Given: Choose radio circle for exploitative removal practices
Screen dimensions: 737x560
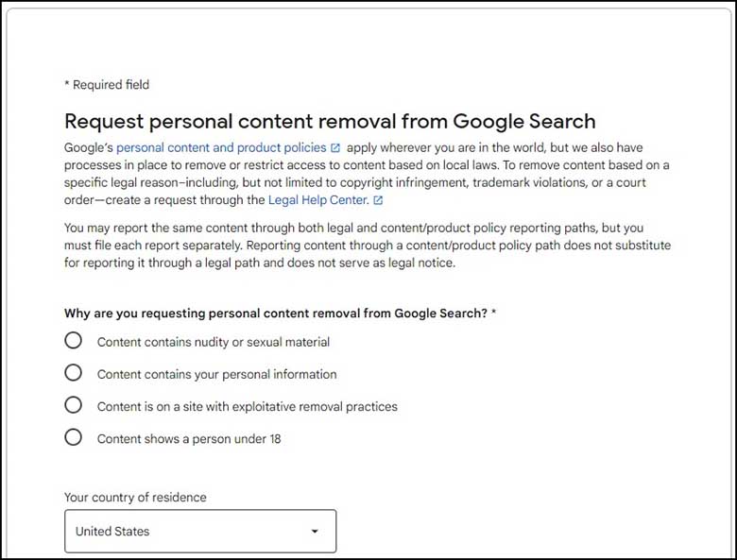Looking at the screenshot, I should click(x=74, y=404).
